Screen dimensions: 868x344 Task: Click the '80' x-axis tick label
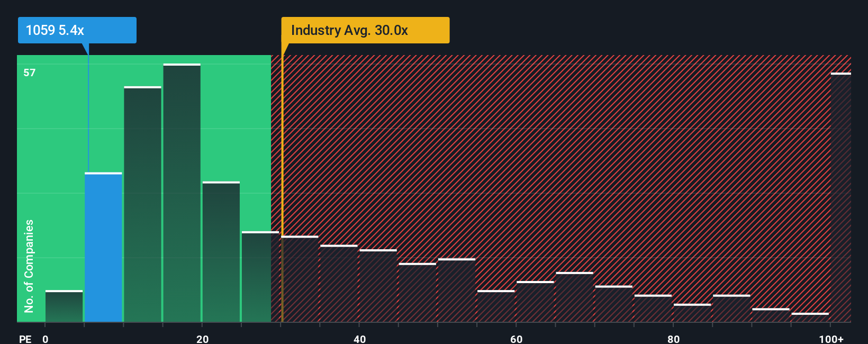pyautogui.click(x=673, y=339)
